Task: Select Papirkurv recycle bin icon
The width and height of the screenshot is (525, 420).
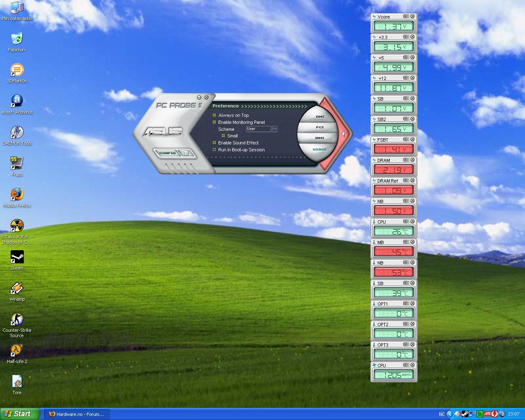Action: pyautogui.click(x=17, y=42)
